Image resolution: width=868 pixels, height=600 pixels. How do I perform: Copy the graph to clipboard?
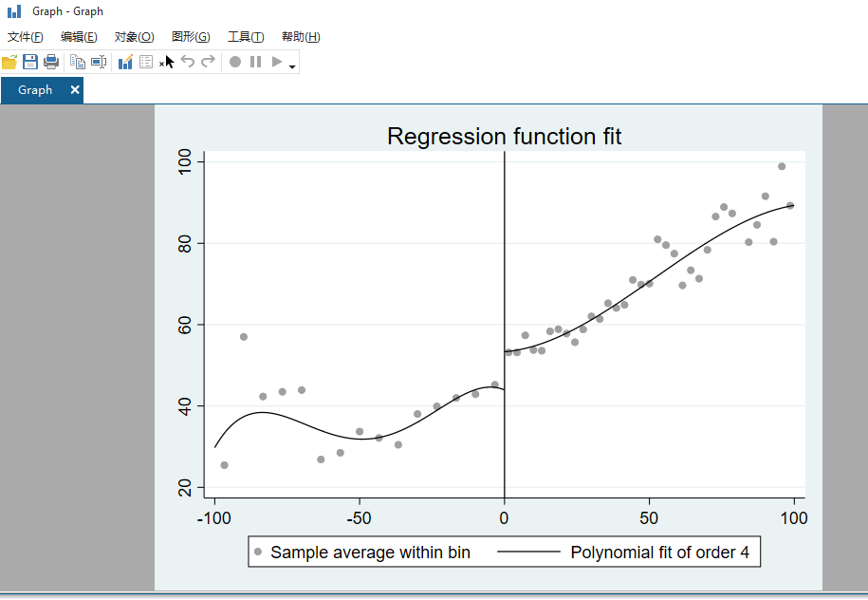[x=77, y=61]
